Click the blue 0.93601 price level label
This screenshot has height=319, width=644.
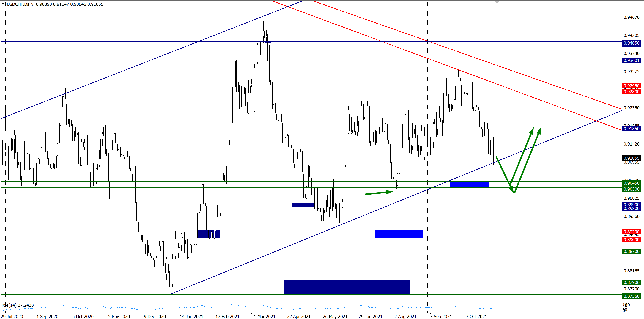click(631, 60)
